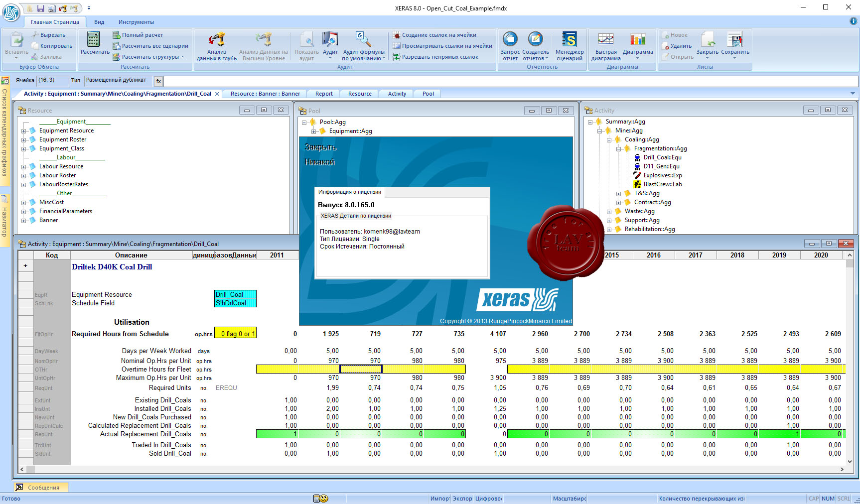This screenshot has height=504, width=860.
Task: Click the Рассчитать calculator icon
Action: (93, 39)
